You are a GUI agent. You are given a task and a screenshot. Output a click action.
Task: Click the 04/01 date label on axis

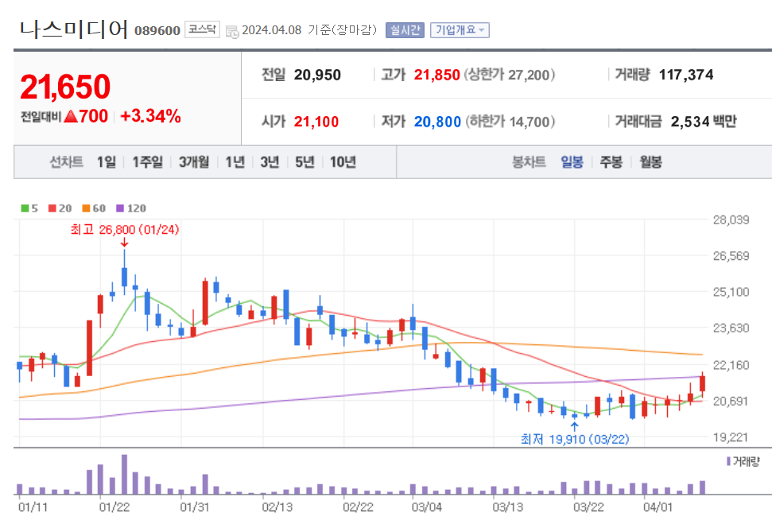coord(658,507)
